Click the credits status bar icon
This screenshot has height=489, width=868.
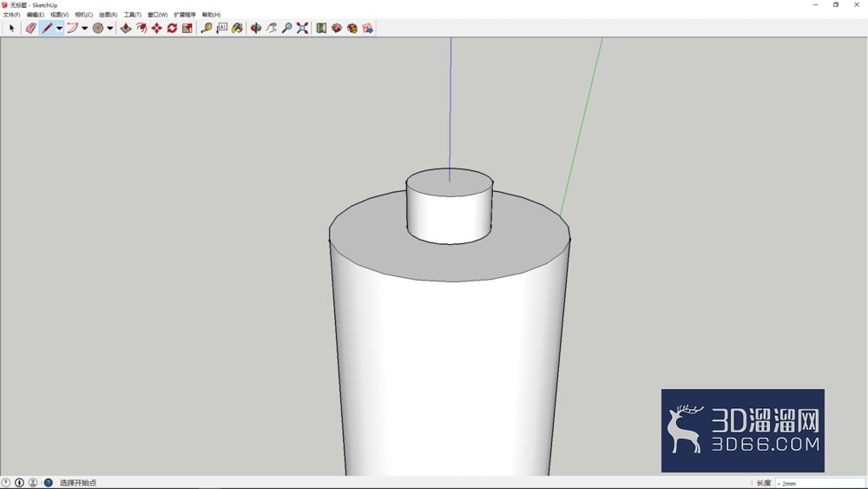(x=19, y=482)
